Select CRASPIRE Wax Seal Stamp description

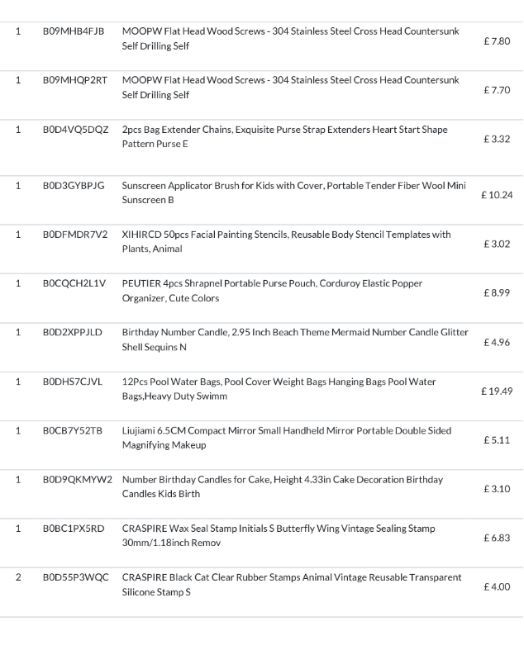coord(279,535)
